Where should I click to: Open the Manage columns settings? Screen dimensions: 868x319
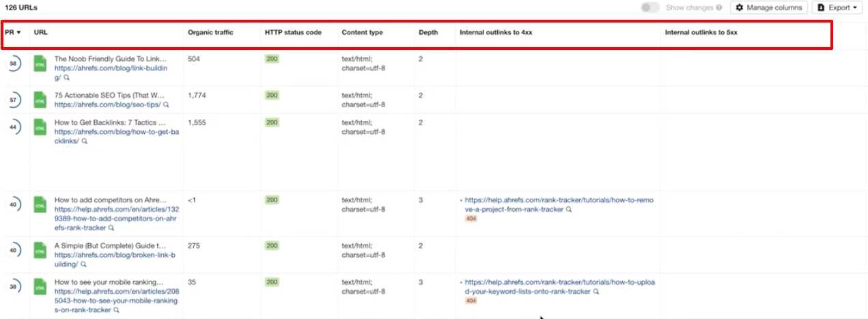coord(769,8)
